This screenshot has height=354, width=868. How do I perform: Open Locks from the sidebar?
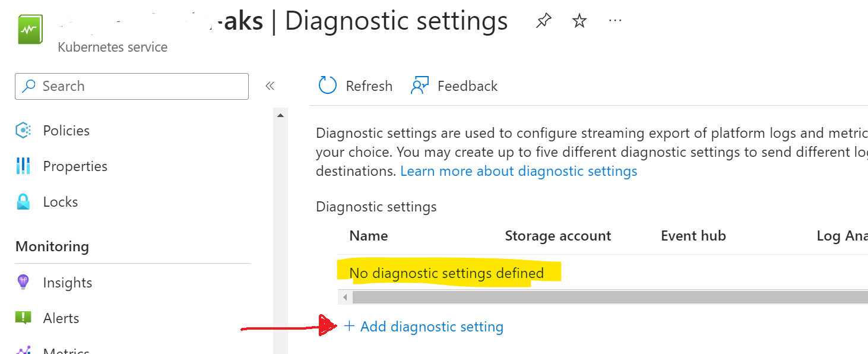coord(23,201)
